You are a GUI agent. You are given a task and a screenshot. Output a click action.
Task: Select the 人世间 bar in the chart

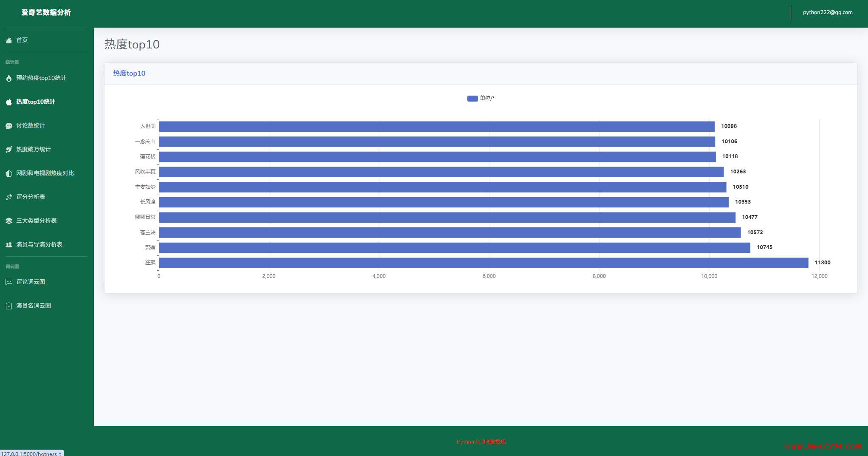[436, 126]
